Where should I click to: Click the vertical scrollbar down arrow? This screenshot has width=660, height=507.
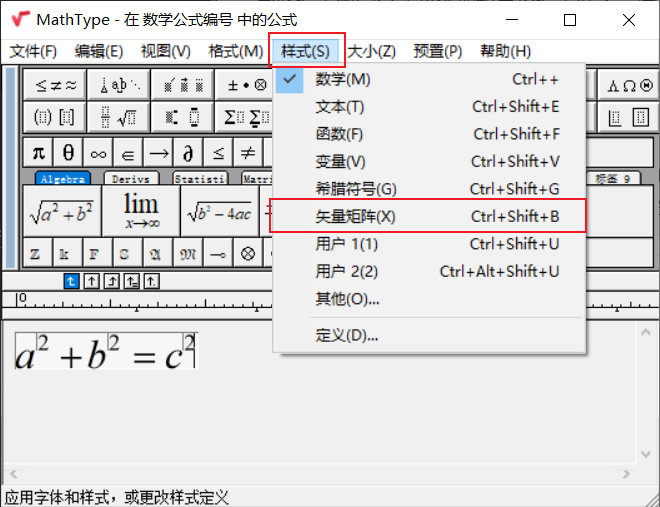[646, 454]
